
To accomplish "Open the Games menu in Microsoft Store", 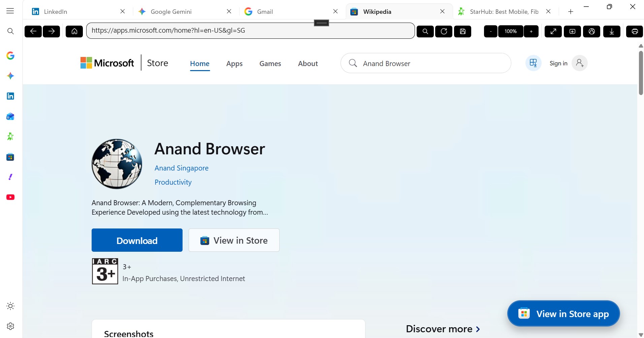I will coord(270,63).
